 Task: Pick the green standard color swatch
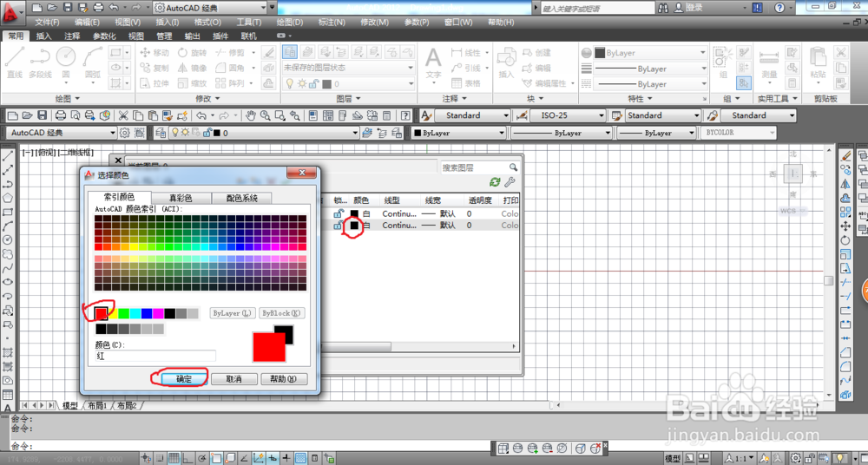coord(124,313)
